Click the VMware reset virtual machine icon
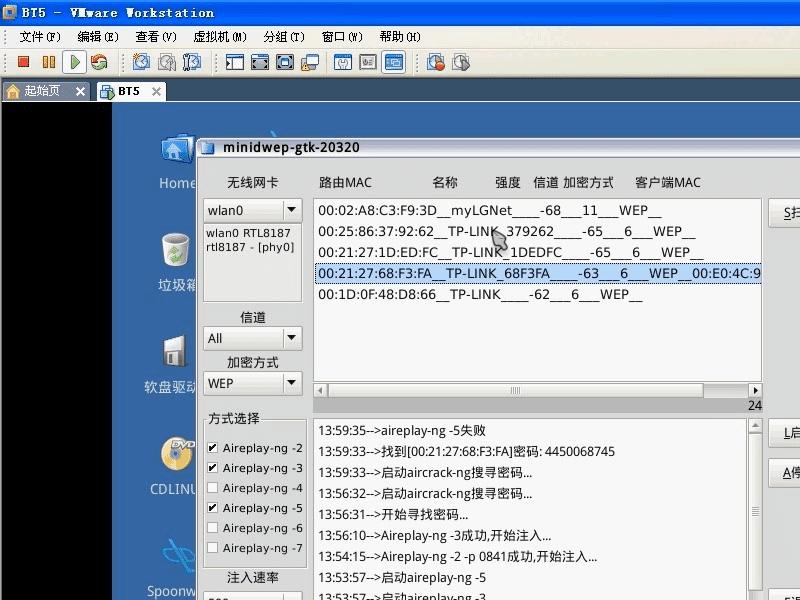This screenshot has height=600, width=800. [99, 62]
